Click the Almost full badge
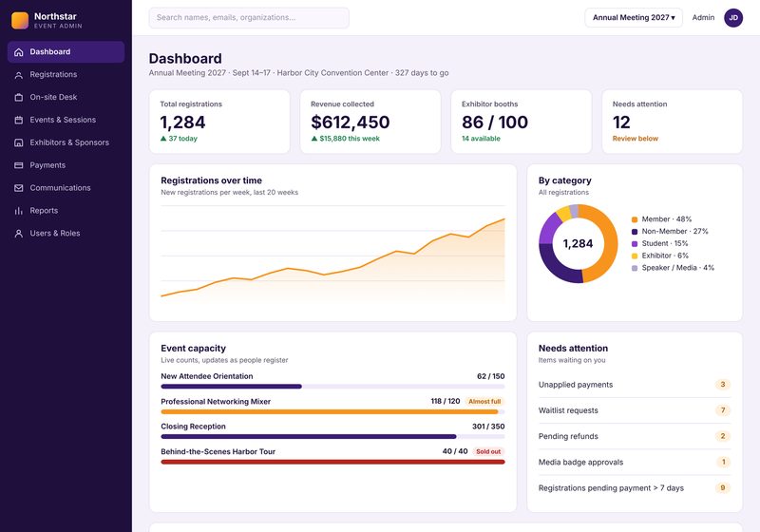This screenshot has width=760, height=532. point(484,402)
